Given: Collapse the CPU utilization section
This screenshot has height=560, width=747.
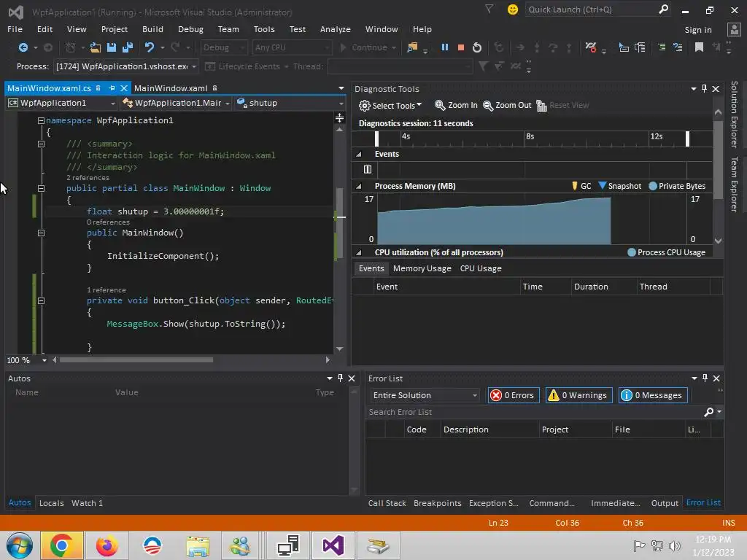Looking at the screenshot, I should click(359, 252).
